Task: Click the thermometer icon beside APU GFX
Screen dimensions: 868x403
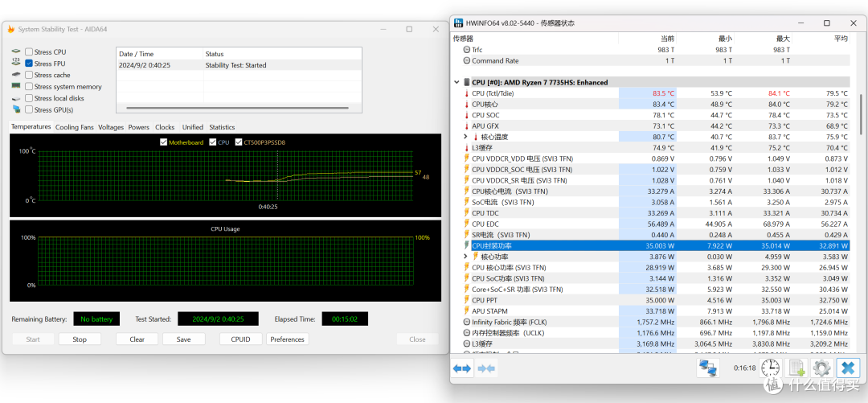Action: coord(467,125)
